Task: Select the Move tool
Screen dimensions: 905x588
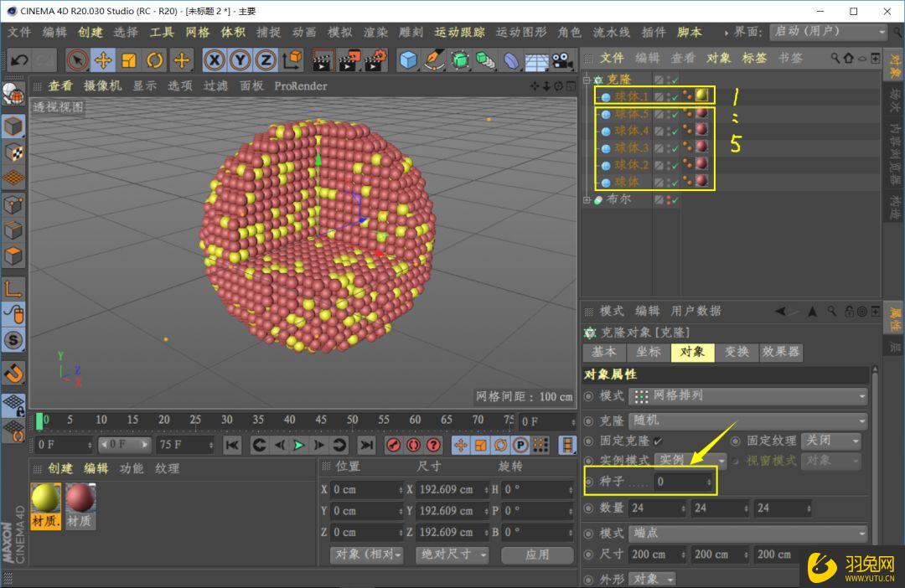Action: pyautogui.click(x=103, y=59)
